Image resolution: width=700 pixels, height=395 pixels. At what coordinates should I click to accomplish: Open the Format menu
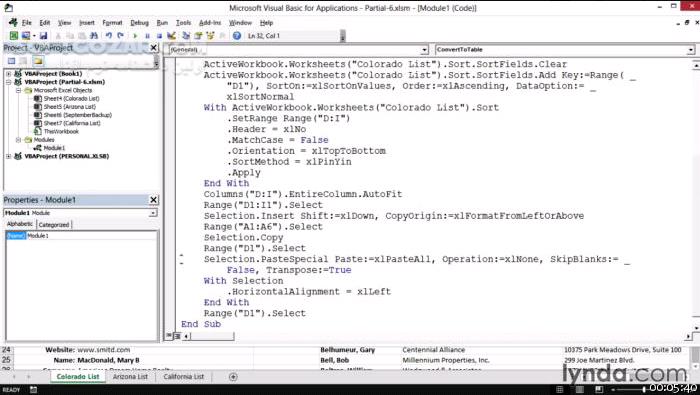112,23
